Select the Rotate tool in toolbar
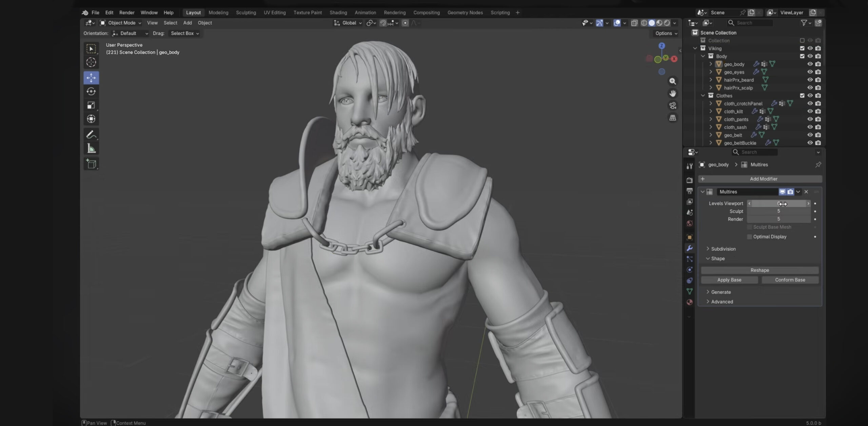 (x=91, y=92)
